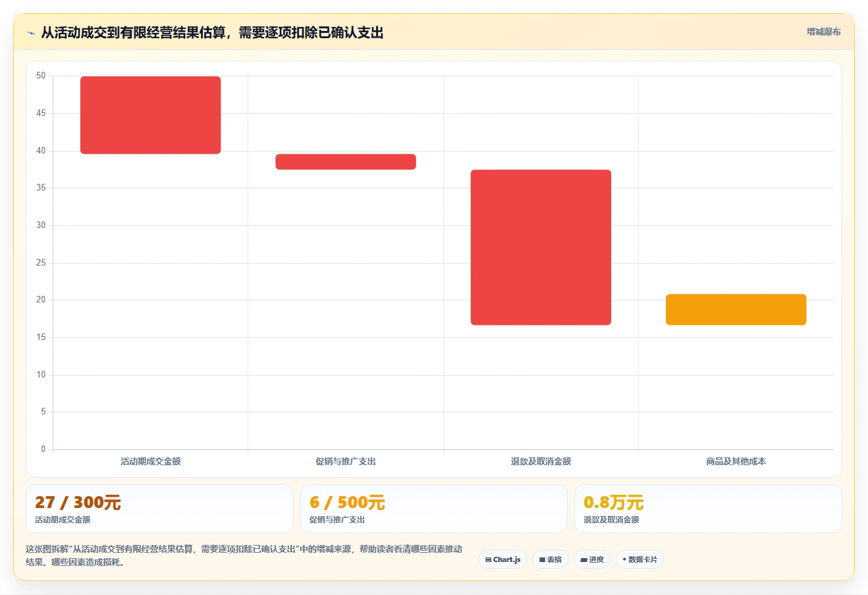The width and height of the screenshot is (868, 595).
Task: Click the y-axis tick label 25
Action: (41, 263)
